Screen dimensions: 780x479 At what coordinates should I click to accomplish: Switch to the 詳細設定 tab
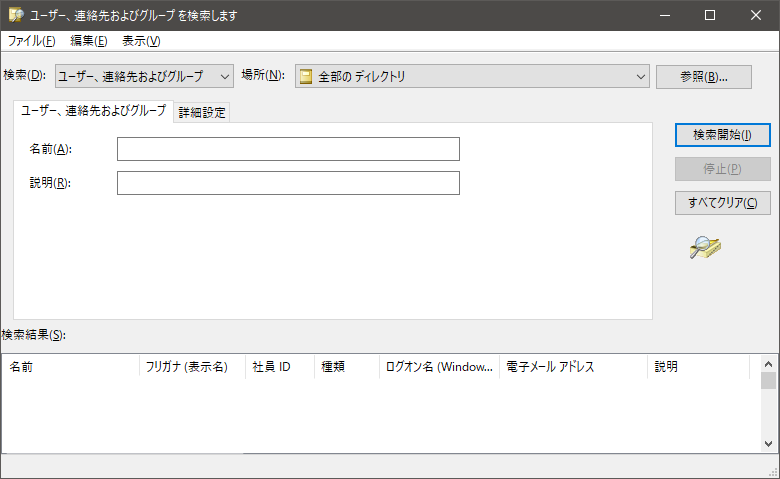202,112
